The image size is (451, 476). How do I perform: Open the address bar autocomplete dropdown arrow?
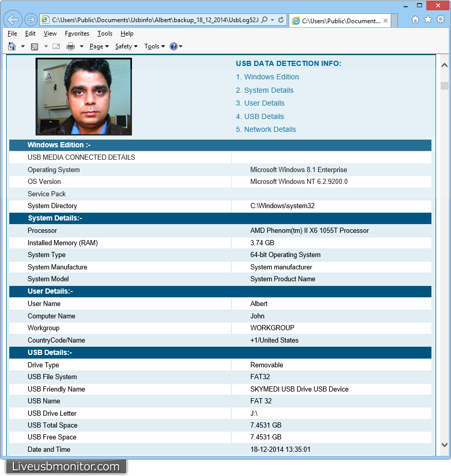coord(273,20)
